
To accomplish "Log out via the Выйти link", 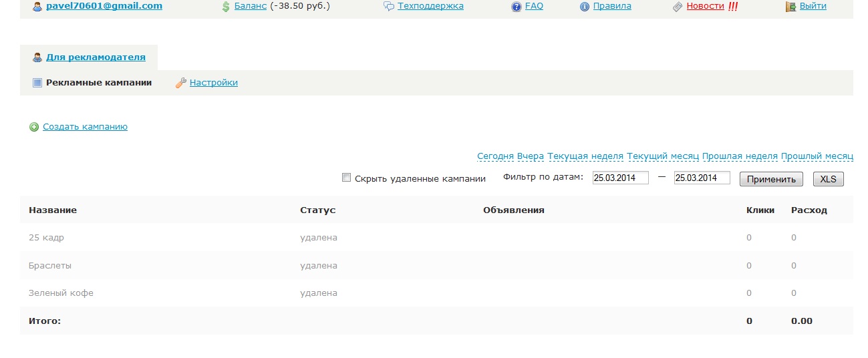I will point(813,6).
